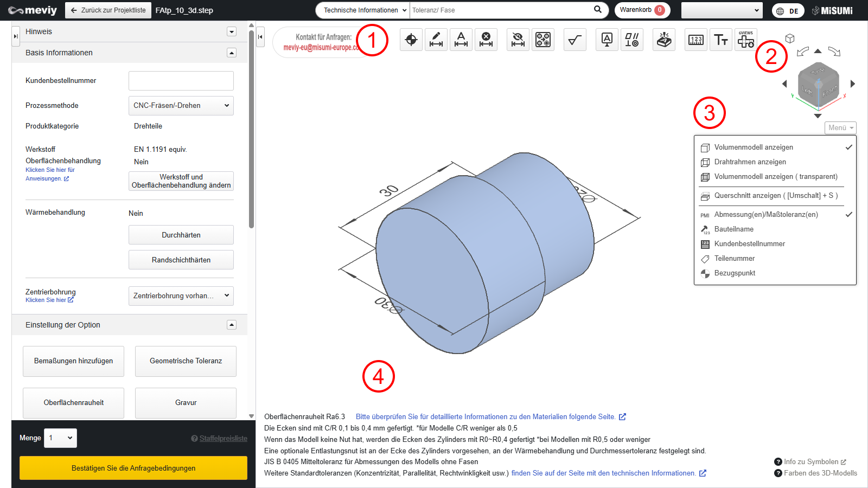
Task: Select Querschnitt anzeigen menu entry
Action: [x=775, y=196]
